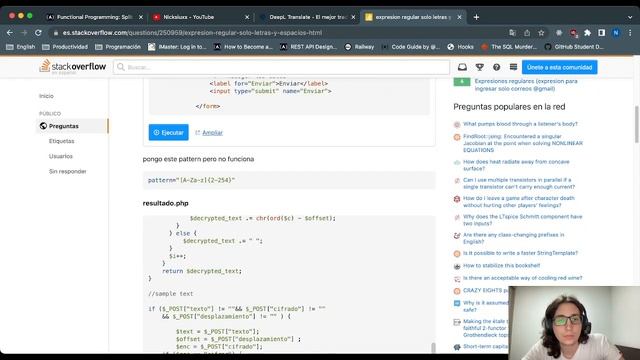Go forward using the browser forward arrow
The height and width of the screenshot is (360, 640).
click(x=24, y=33)
